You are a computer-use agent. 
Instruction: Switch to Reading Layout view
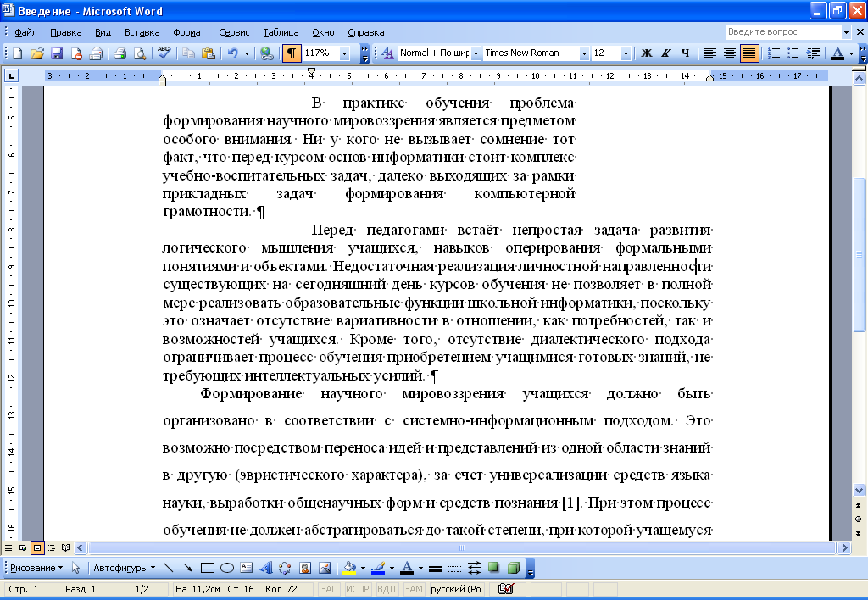point(66,548)
